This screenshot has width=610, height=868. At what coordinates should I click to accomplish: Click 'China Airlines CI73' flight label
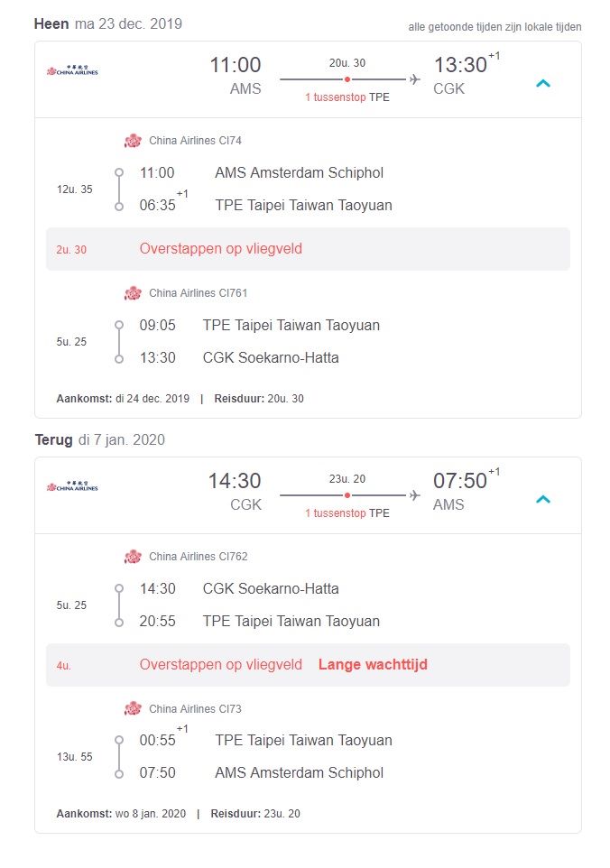195,708
